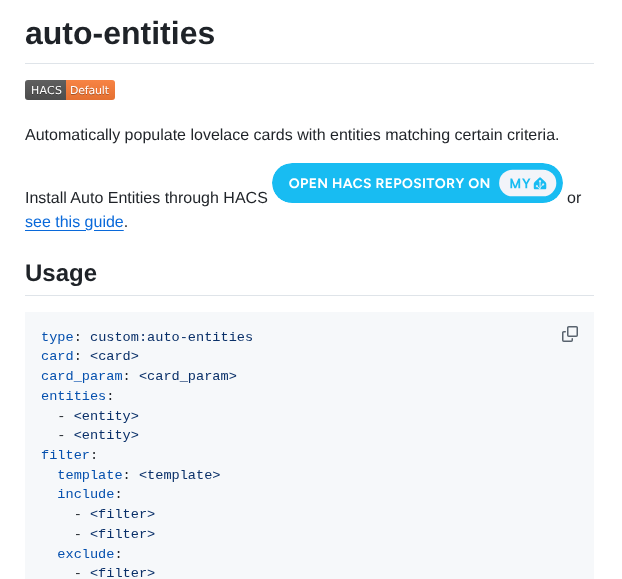This screenshot has width=622, height=579.
Task: Select the 'card: <card>' code line
Action: (90, 356)
